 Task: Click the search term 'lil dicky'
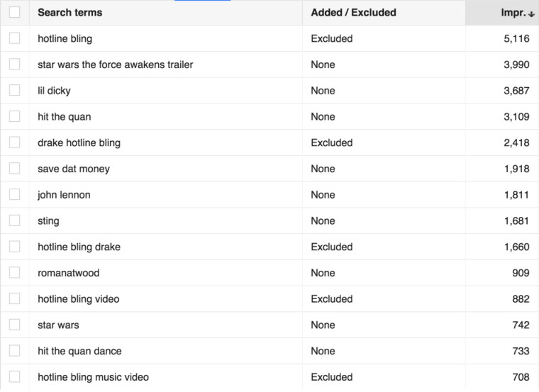coord(54,91)
